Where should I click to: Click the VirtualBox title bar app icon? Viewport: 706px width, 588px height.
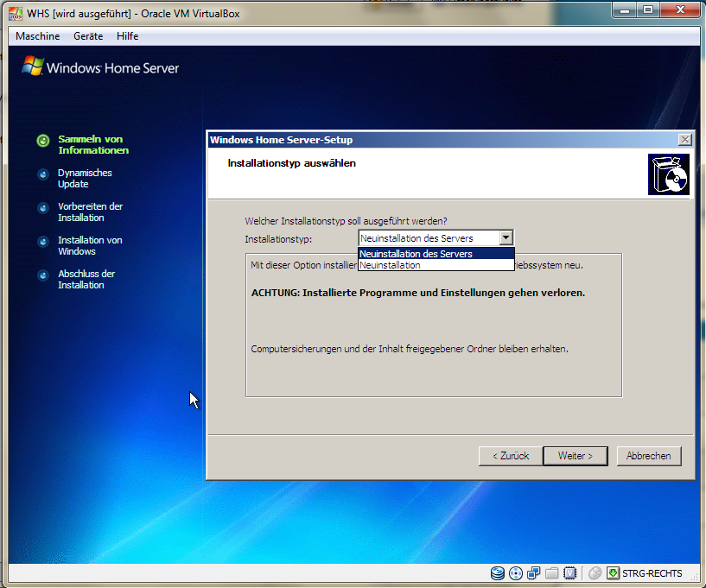tap(16, 14)
